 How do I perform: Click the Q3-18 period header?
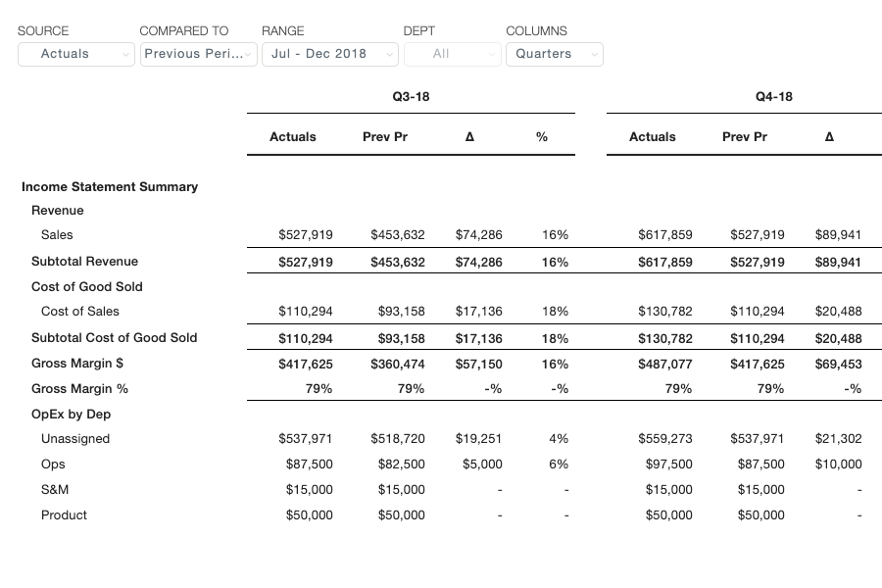(x=411, y=97)
